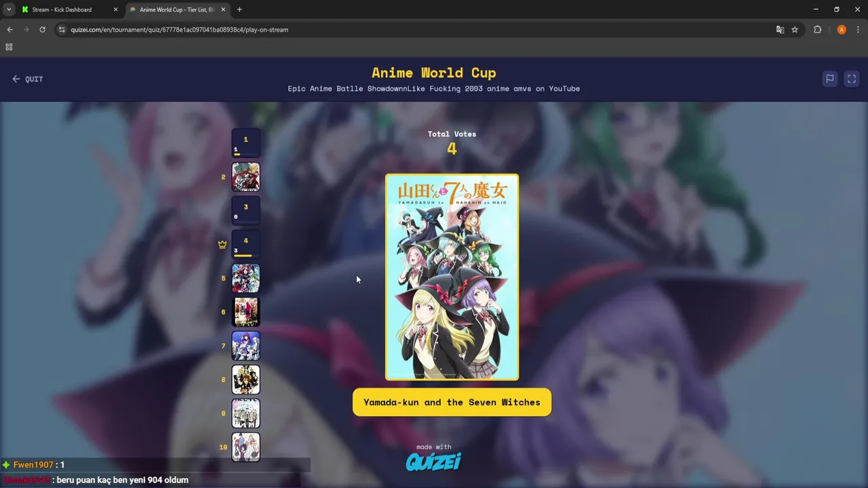Select ranking slot number 3
The image size is (868, 488).
point(245,211)
